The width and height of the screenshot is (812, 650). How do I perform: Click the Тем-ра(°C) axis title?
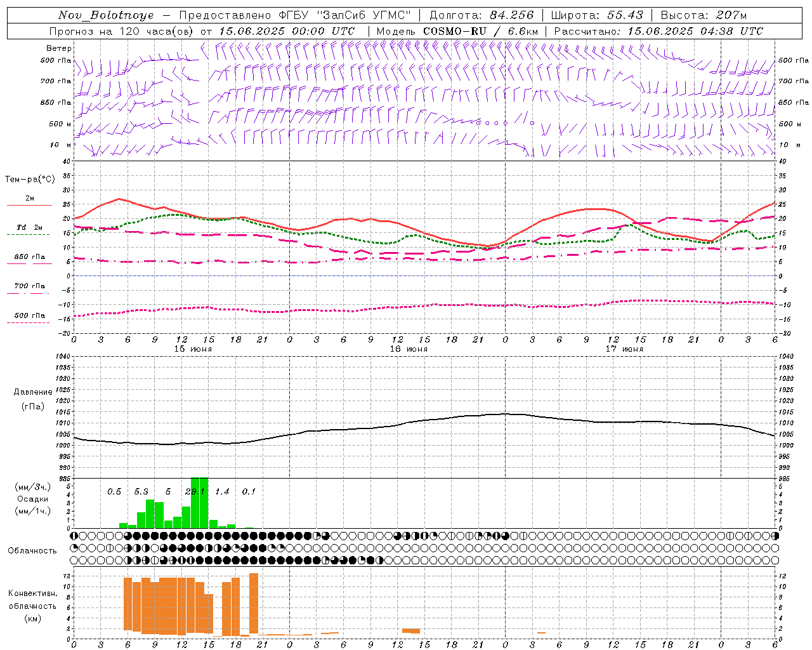click(x=30, y=180)
